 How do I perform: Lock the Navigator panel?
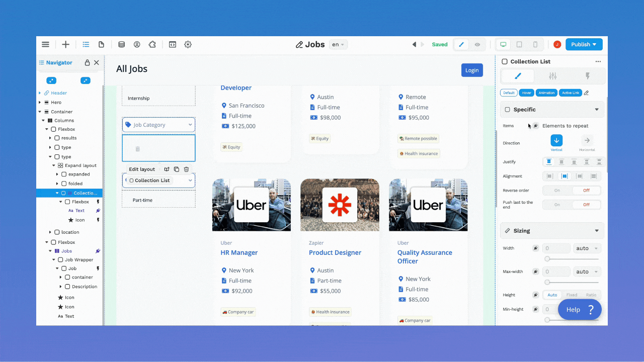(87, 63)
